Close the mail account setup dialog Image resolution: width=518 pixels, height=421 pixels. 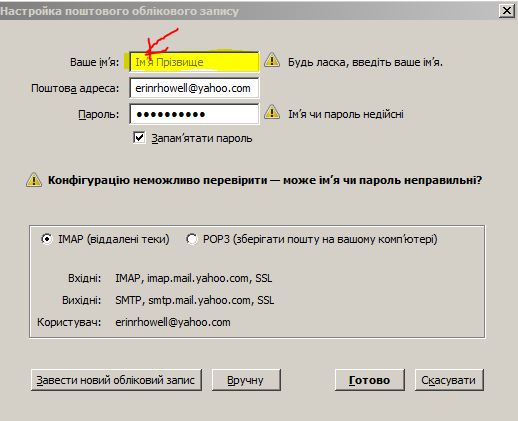[x=506, y=11]
